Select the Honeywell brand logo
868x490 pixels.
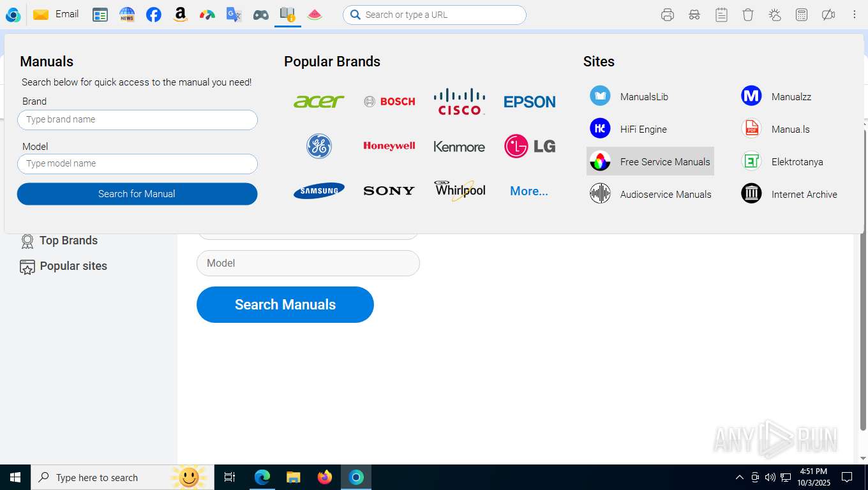click(389, 146)
